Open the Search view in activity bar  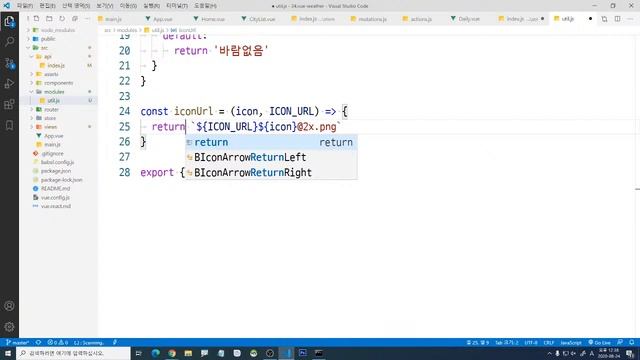[9, 42]
